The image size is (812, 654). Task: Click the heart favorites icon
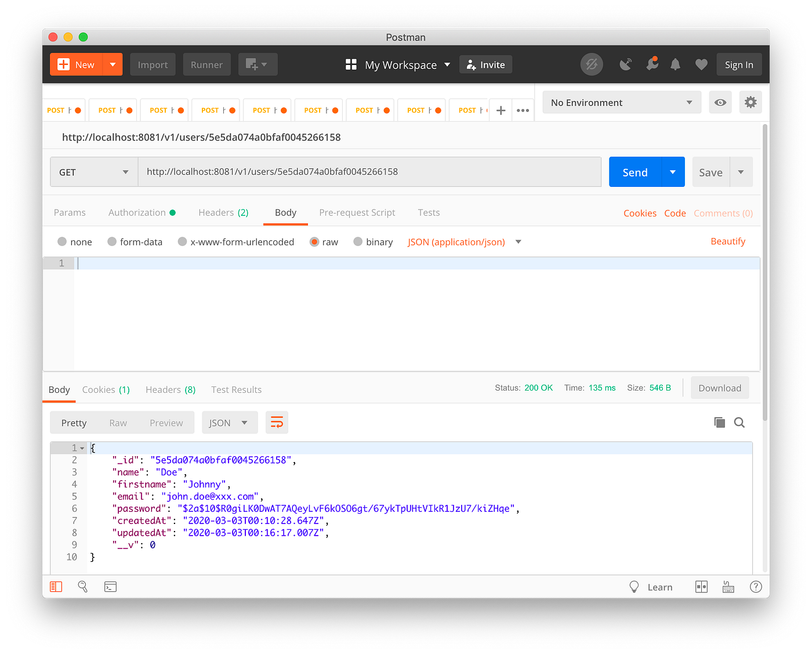[701, 64]
